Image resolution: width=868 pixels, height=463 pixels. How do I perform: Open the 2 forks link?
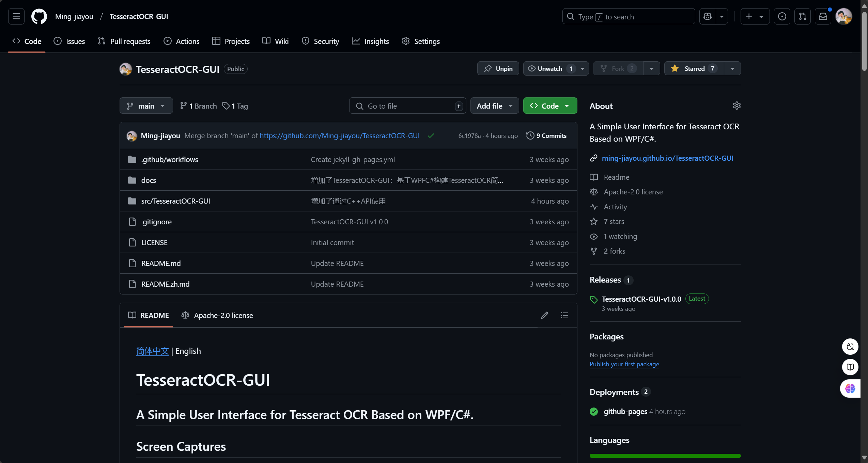614,251
